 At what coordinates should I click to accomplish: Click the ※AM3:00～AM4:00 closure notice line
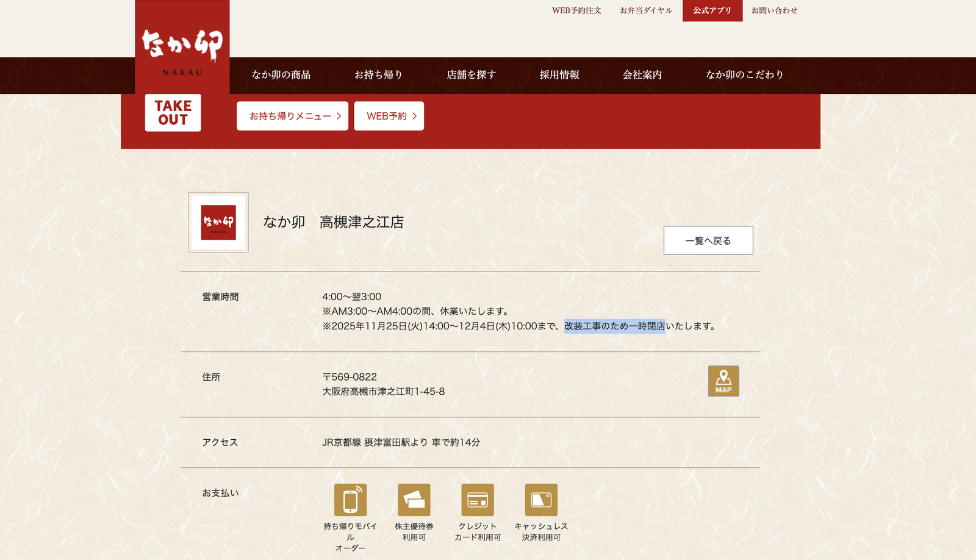click(417, 311)
